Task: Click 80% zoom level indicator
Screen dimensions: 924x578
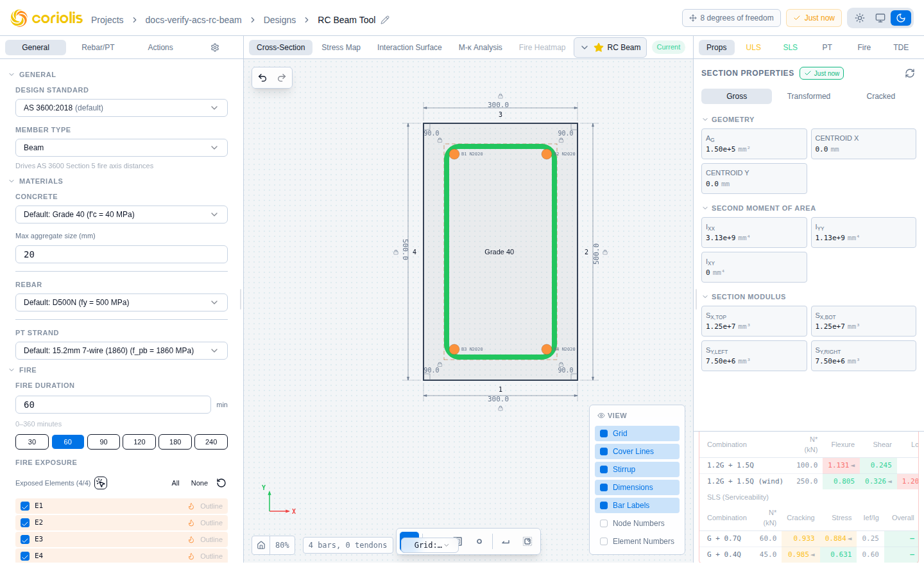Action: click(282, 545)
